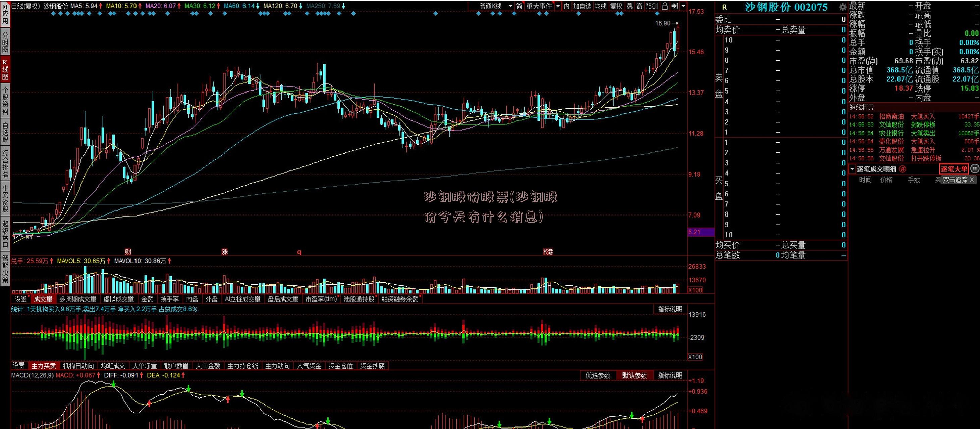Click the lock icon in chart toolbar
Screen dimensions: 980x429
click(665, 6)
